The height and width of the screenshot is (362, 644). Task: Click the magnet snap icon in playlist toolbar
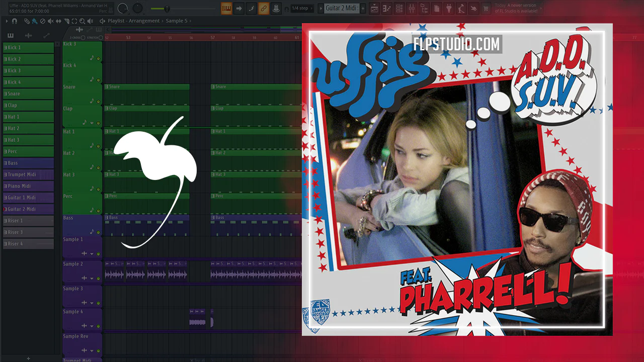tap(14, 21)
